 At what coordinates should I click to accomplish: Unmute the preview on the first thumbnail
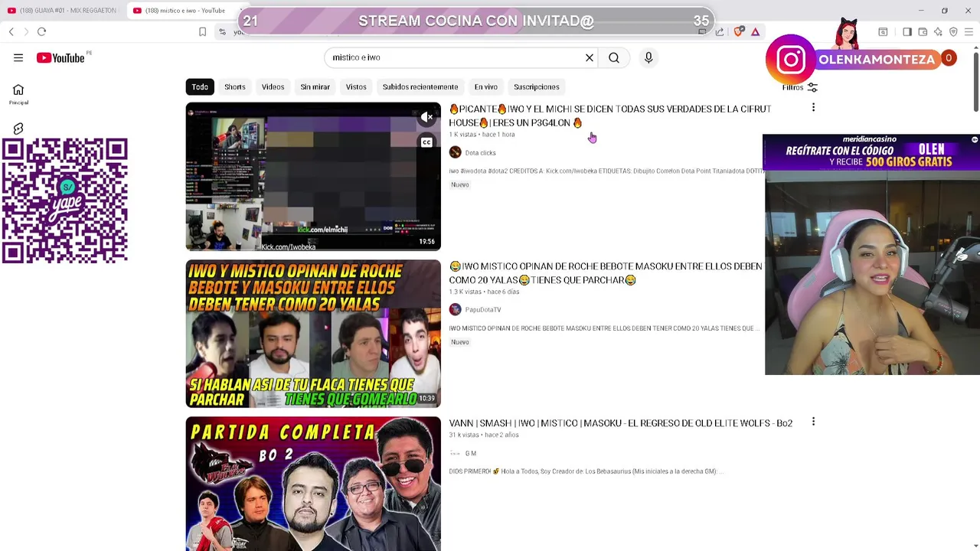(x=427, y=117)
